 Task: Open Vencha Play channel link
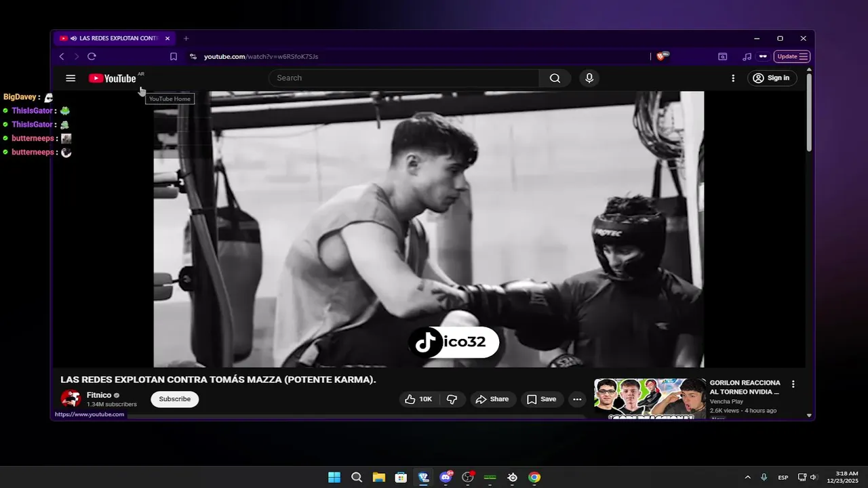pos(727,401)
